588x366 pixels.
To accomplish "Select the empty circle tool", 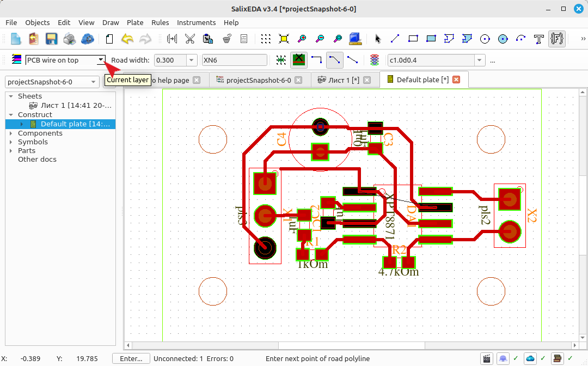I will click(x=485, y=39).
